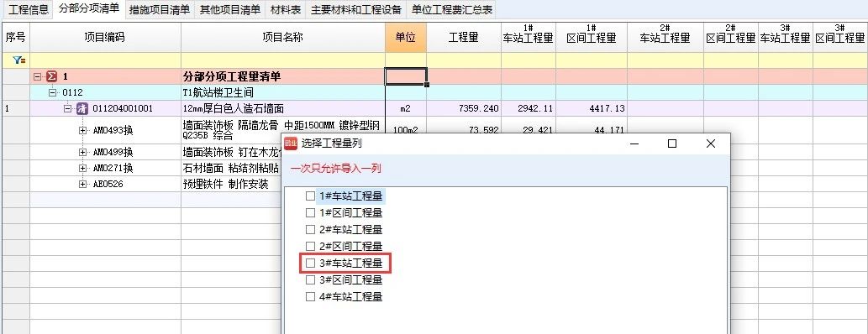This screenshot has width=868, height=334.
Task: Click the purple bill item icon beside 011204001001
Action: coord(82,108)
